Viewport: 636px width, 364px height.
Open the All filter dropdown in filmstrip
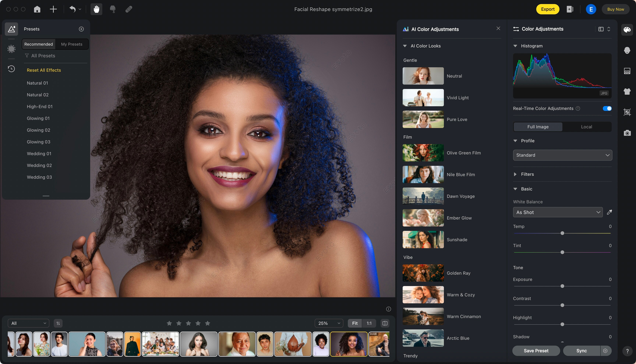pyautogui.click(x=28, y=323)
